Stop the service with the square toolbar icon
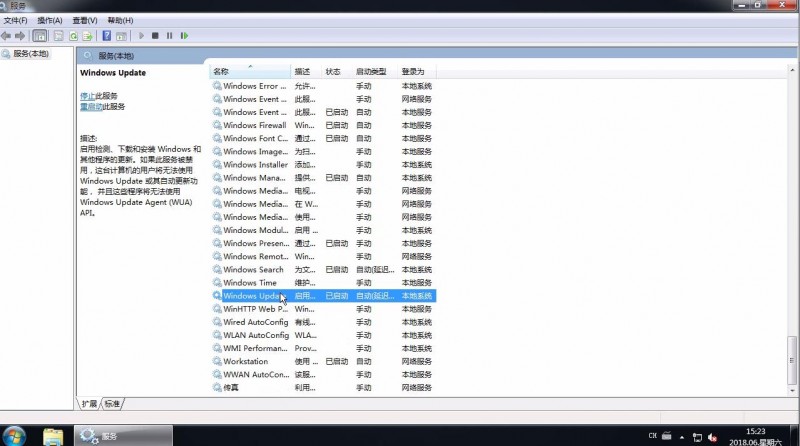This screenshot has width=800, height=446. [155, 36]
